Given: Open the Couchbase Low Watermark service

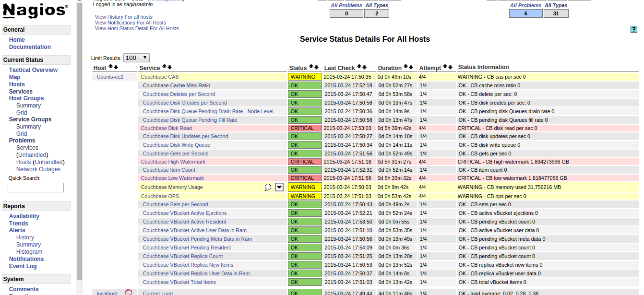Looking at the screenshot, I should [173, 178].
